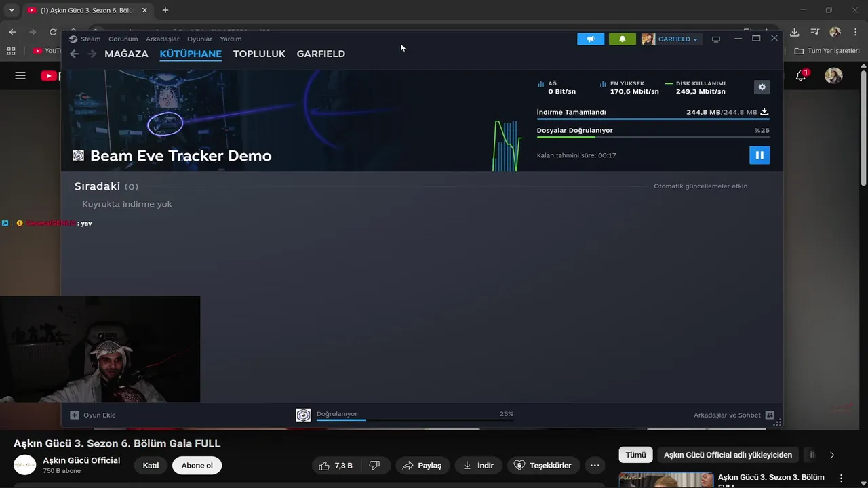The width and height of the screenshot is (868, 488).
Task: Open Arkadaşlar ve Sohbet panel
Action: point(734,415)
